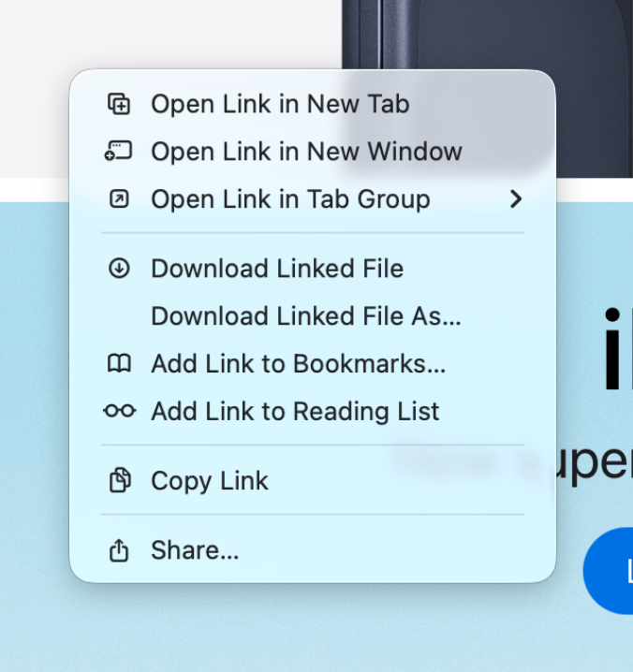
Task: Pick Download Linked File
Action: 313,269
